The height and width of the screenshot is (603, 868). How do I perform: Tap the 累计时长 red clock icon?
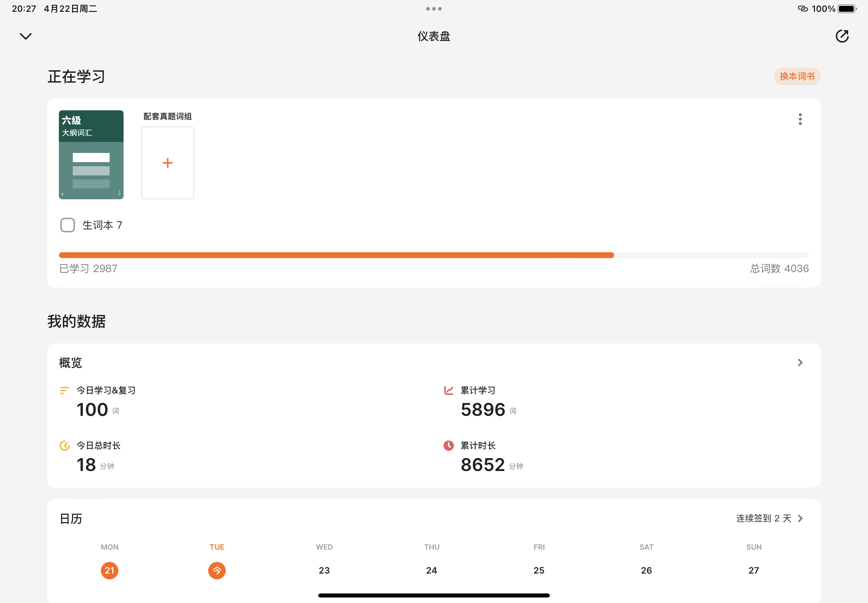pos(449,446)
